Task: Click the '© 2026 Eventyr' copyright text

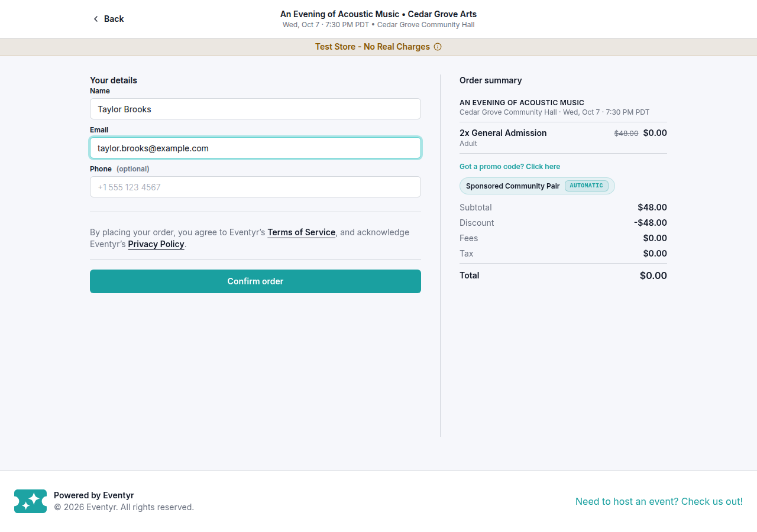Action: point(124,507)
